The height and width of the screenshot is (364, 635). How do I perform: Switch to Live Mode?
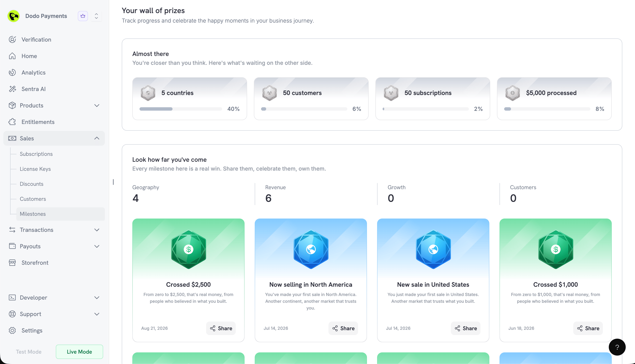tap(79, 352)
